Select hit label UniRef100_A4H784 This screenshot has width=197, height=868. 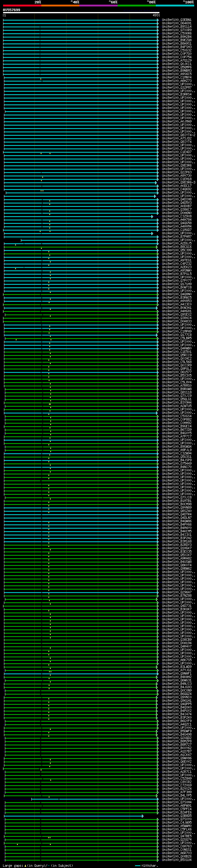coord(176,220)
